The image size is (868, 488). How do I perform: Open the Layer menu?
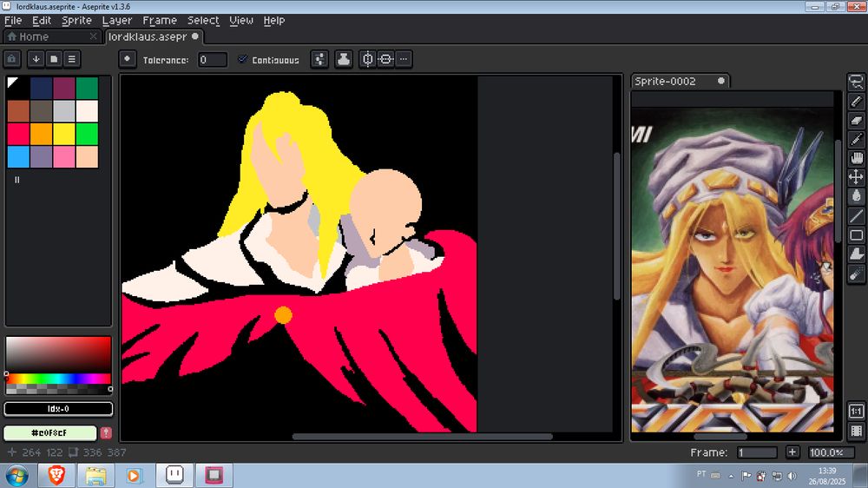click(x=117, y=21)
